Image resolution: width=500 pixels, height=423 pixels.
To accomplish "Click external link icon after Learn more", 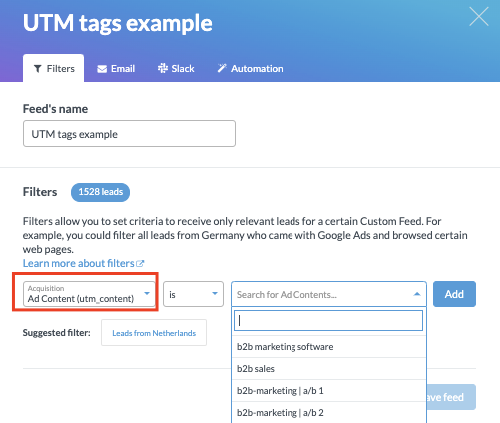I will click(140, 264).
